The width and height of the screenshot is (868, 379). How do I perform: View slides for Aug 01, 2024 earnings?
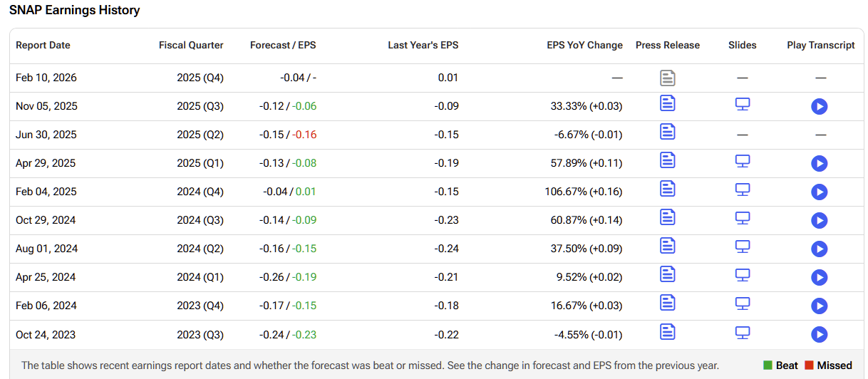(x=743, y=247)
